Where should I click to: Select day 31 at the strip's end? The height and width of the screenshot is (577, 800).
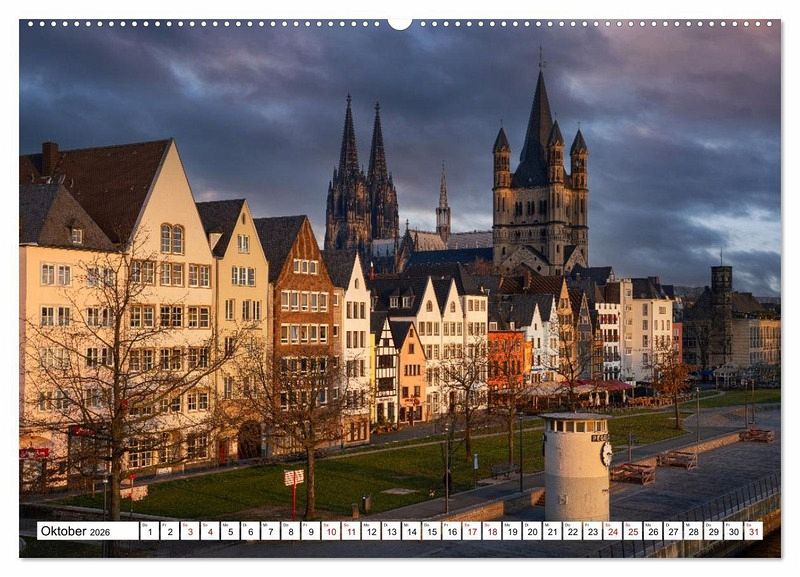752,531
